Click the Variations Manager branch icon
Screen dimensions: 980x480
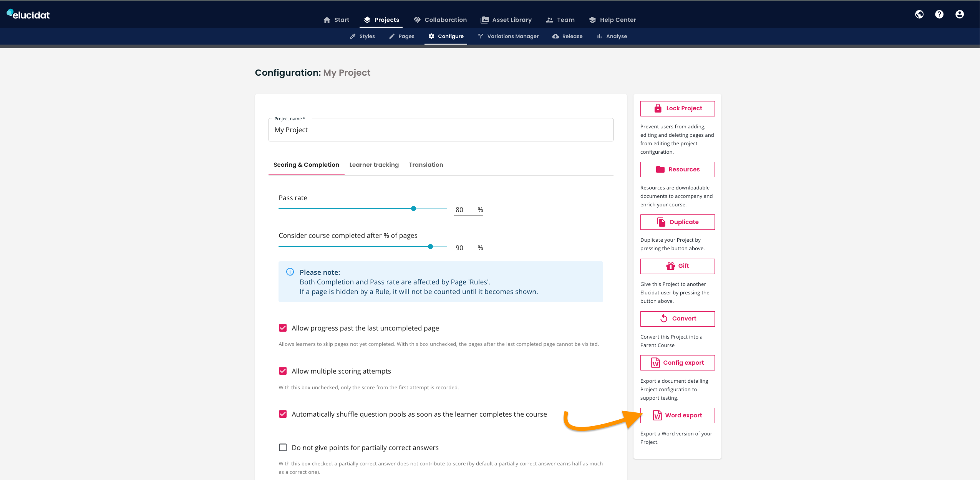click(x=481, y=37)
